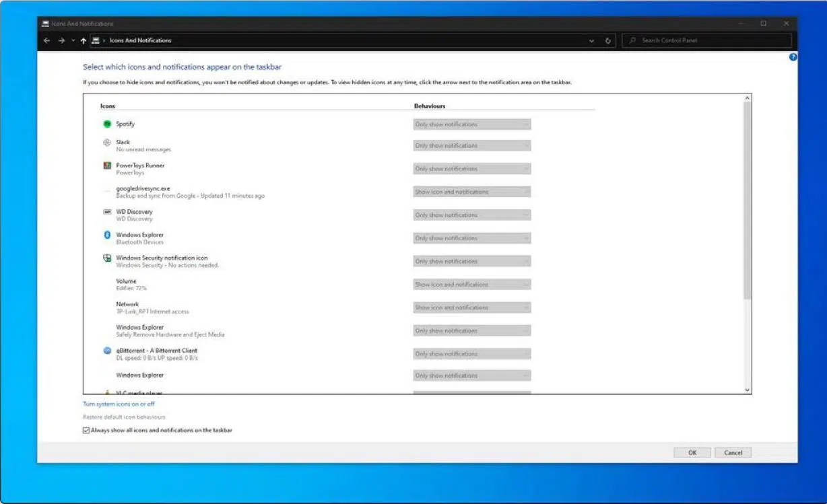Open the googledrivesync.exe behaviour dropdown
827x504 pixels.
[x=472, y=192]
